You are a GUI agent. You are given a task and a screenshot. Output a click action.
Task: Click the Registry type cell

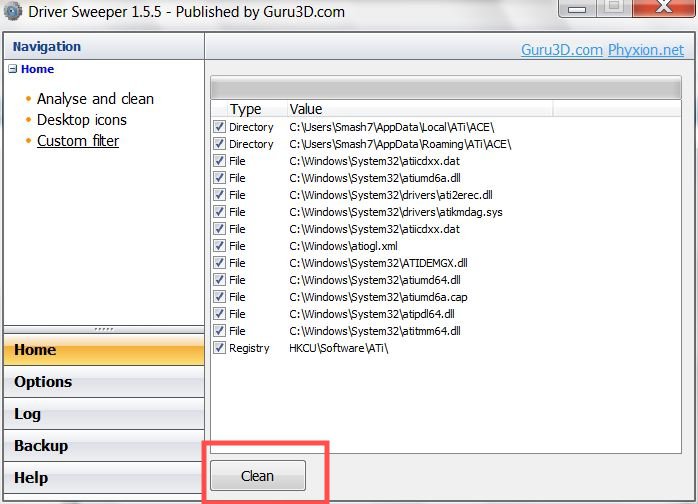[x=249, y=348]
